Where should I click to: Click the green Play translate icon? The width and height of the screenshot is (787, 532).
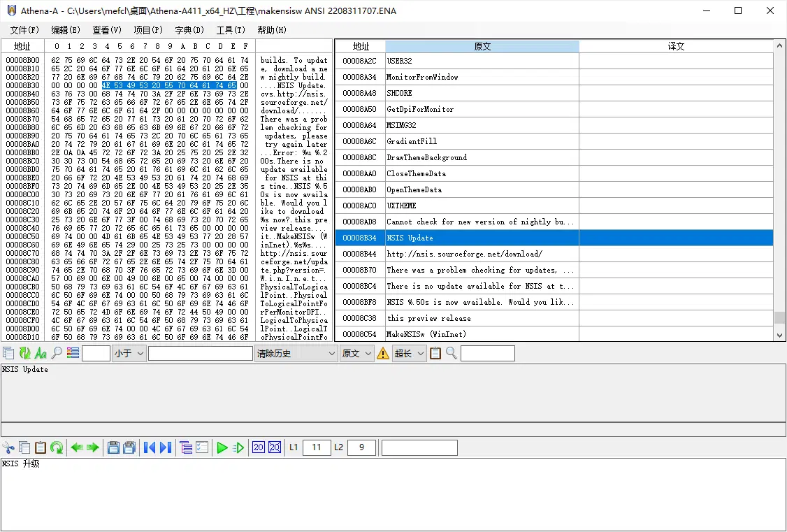click(222, 447)
